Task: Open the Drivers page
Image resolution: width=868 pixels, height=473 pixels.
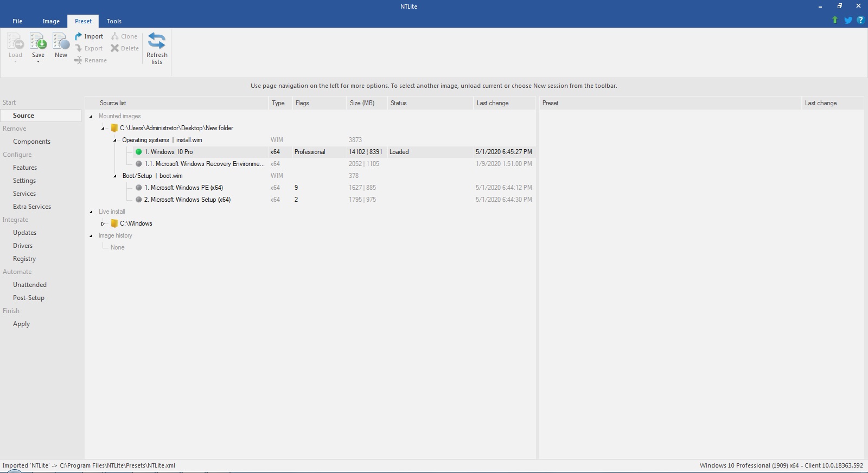Action: (23, 246)
